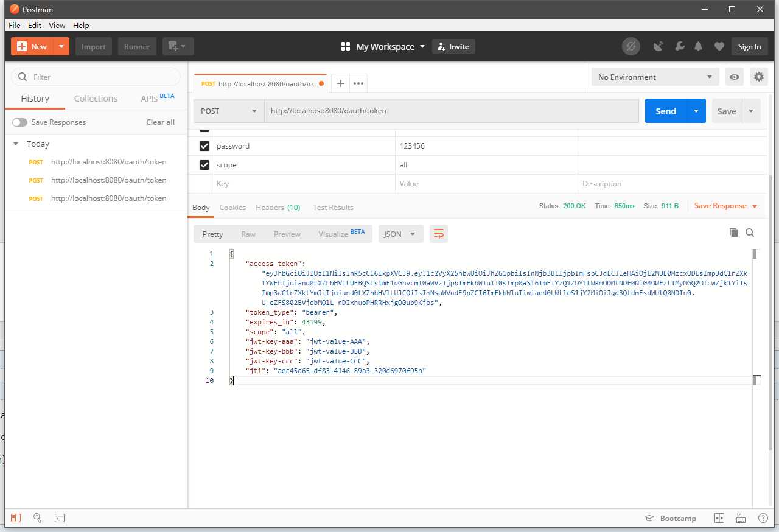This screenshot has height=532, width=779.
Task: Show the response Headers (10) tab
Action: pyautogui.click(x=278, y=208)
